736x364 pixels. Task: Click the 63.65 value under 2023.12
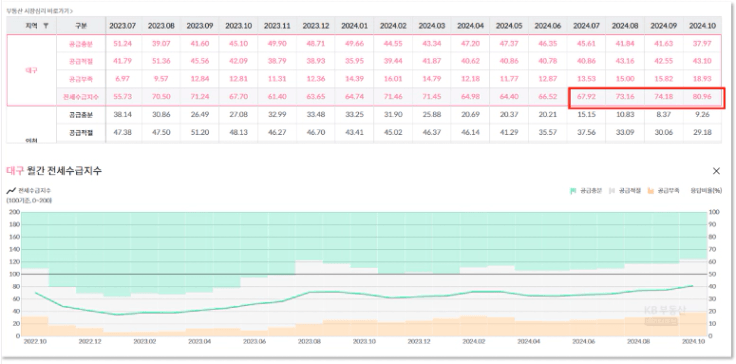tap(316, 97)
